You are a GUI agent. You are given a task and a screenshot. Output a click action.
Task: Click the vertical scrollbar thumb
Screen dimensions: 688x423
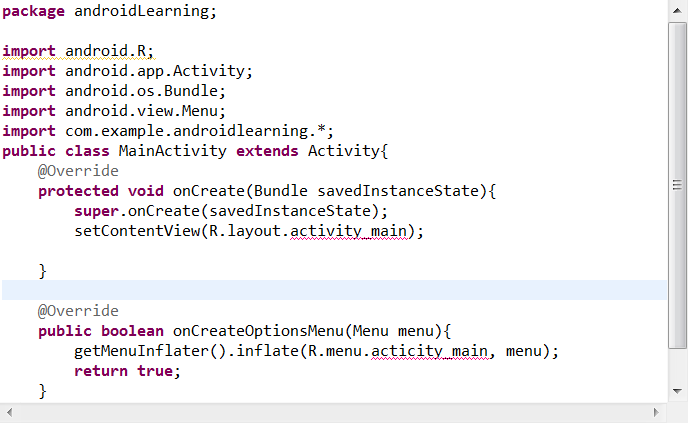point(677,185)
